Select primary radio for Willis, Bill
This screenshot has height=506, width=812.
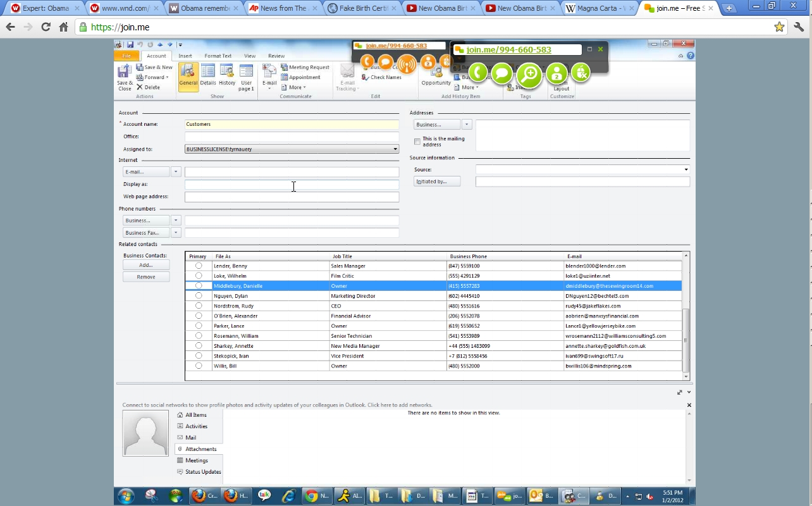tap(199, 366)
